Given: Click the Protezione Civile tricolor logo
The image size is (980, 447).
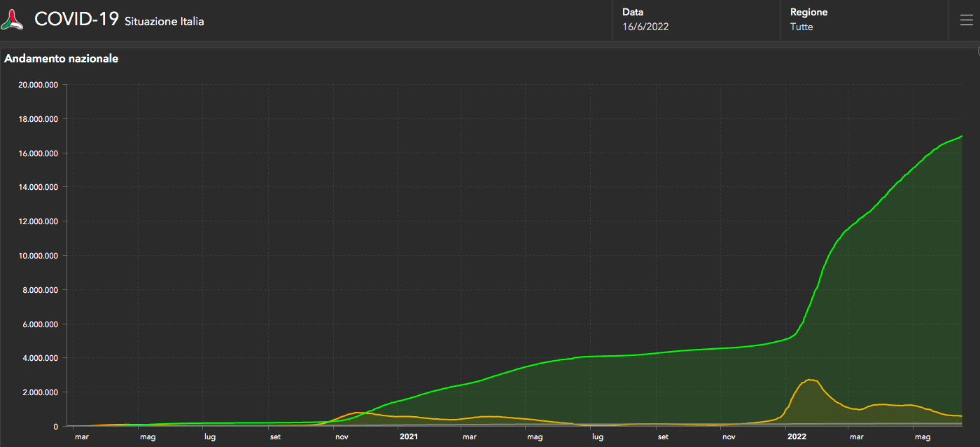Looking at the screenshot, I should click(x=13, y=20).
